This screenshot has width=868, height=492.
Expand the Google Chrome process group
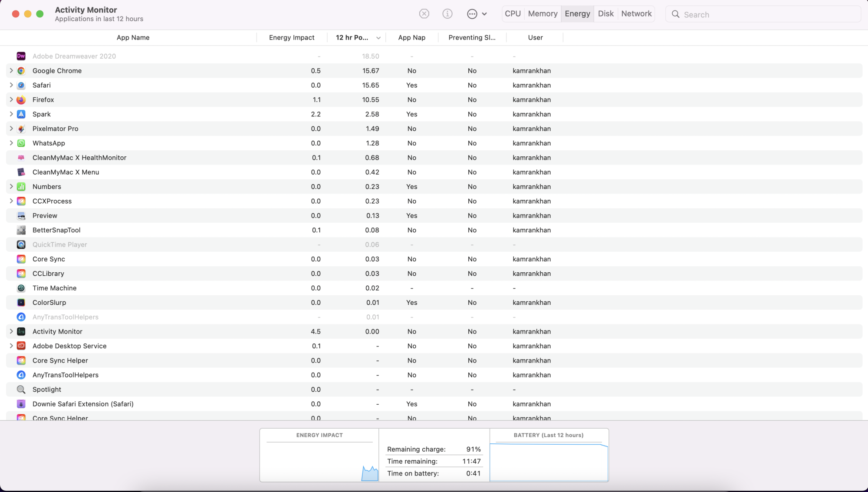pyautogui.click(x=11, y=71)
